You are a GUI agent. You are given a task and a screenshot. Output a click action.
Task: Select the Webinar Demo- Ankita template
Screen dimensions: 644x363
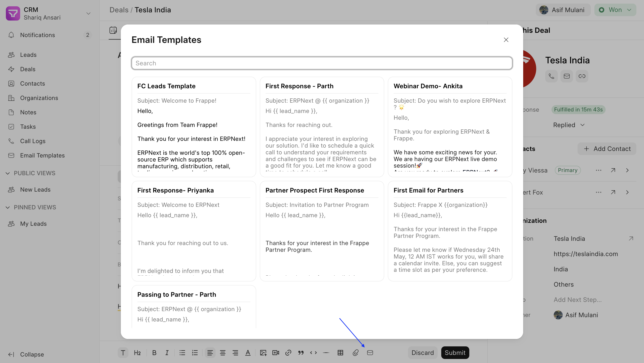click(450, 127)
